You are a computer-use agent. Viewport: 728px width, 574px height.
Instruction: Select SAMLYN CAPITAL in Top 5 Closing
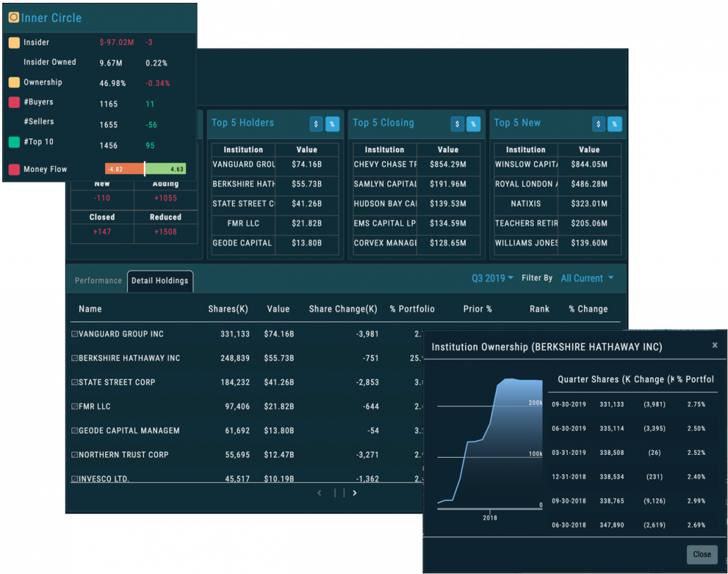(x=385, y=184)
